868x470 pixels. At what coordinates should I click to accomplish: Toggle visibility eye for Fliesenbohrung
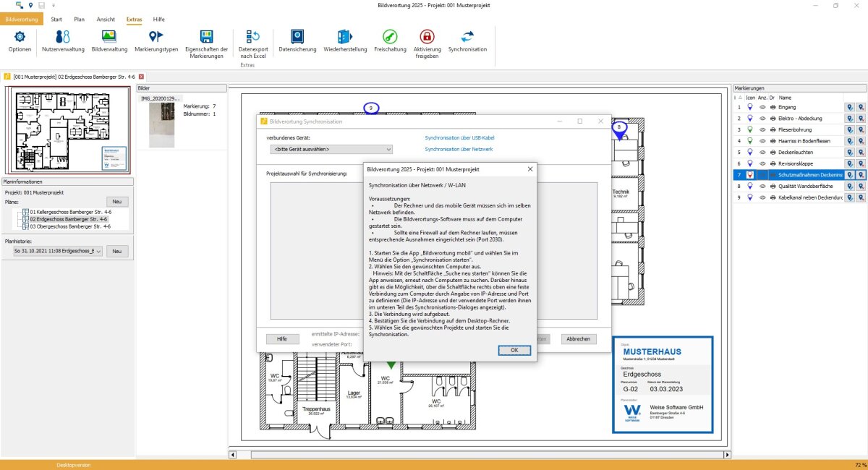762,129
